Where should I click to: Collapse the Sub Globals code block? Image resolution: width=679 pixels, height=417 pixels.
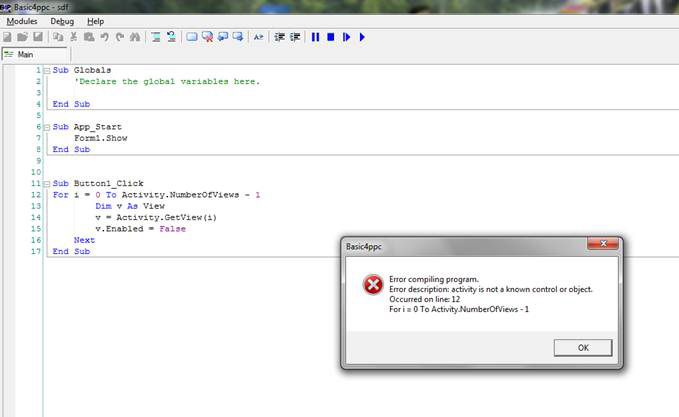pyautogui.click(x=47, y=71)
